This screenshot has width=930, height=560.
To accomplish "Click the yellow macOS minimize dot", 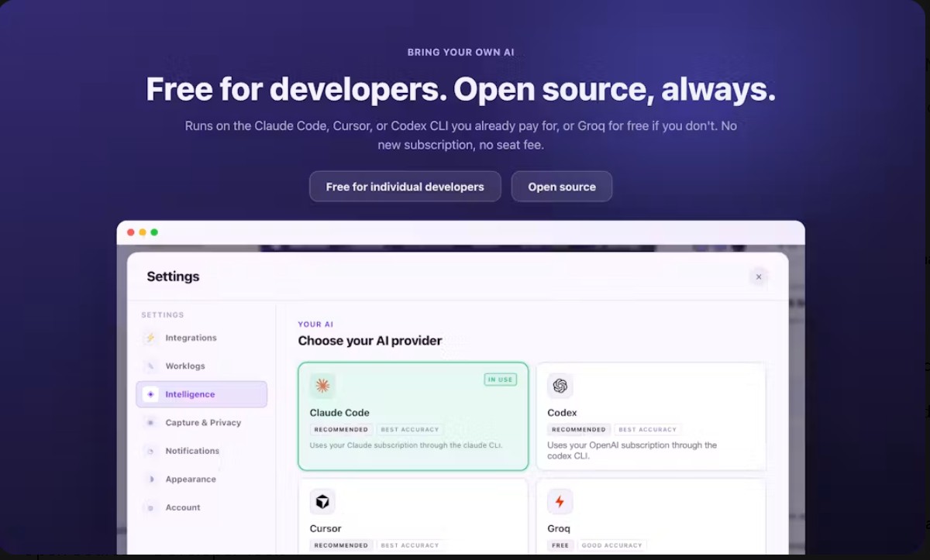I will point(143,232).
